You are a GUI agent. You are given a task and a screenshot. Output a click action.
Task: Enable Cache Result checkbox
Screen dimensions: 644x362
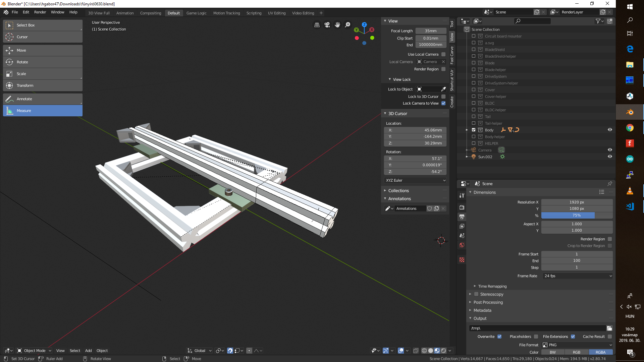click(610, 337)
